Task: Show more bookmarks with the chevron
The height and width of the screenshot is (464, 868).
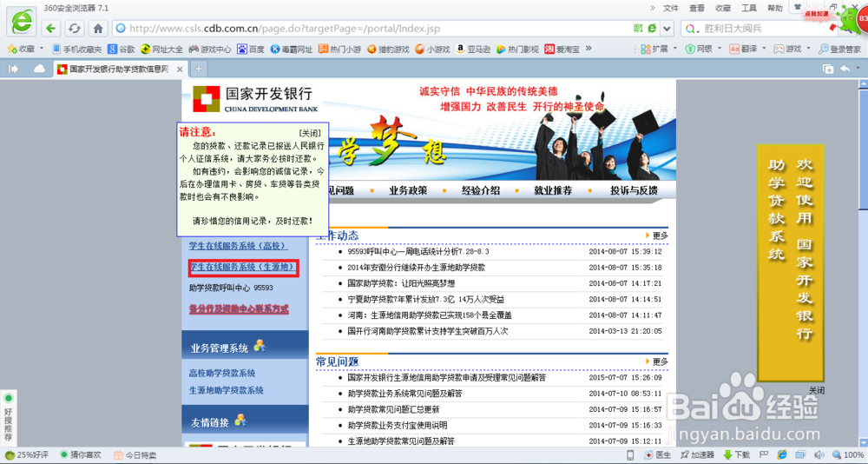Action: (x=589, y=49)
